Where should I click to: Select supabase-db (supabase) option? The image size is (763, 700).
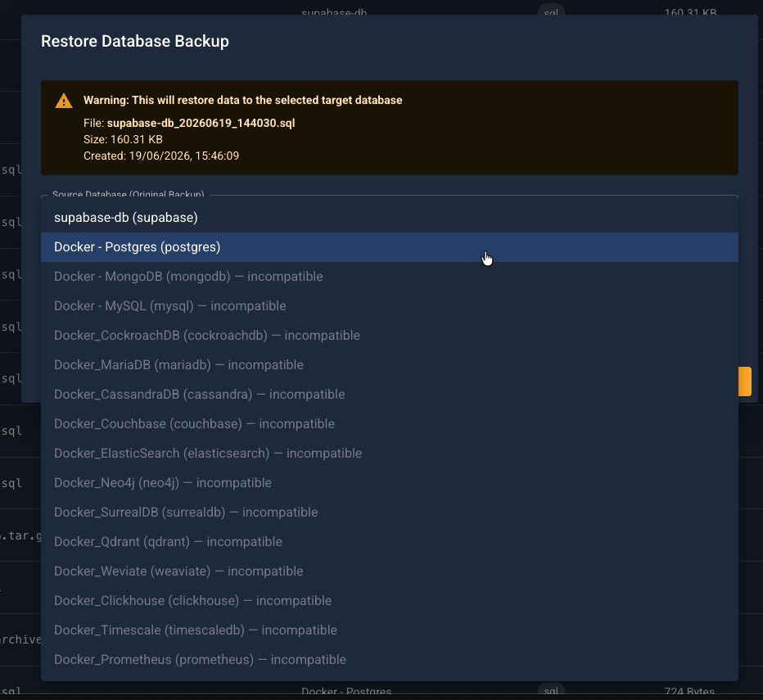pos(390,218)
